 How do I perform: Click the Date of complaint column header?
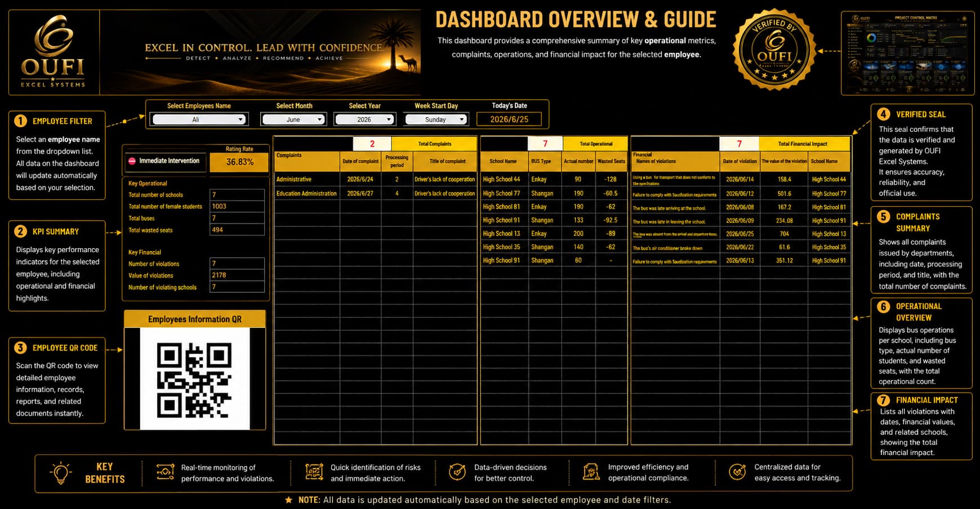tap(360, 162)
